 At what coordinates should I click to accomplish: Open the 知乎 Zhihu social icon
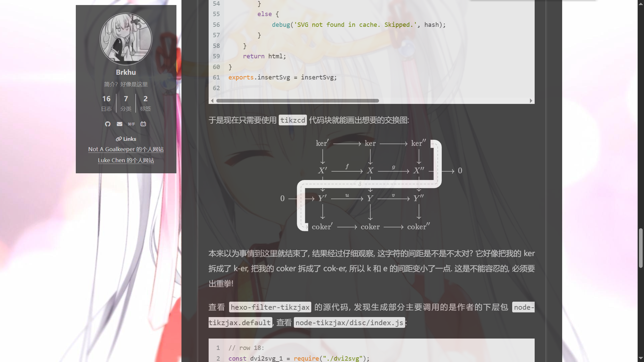click(x=131, y=124)
